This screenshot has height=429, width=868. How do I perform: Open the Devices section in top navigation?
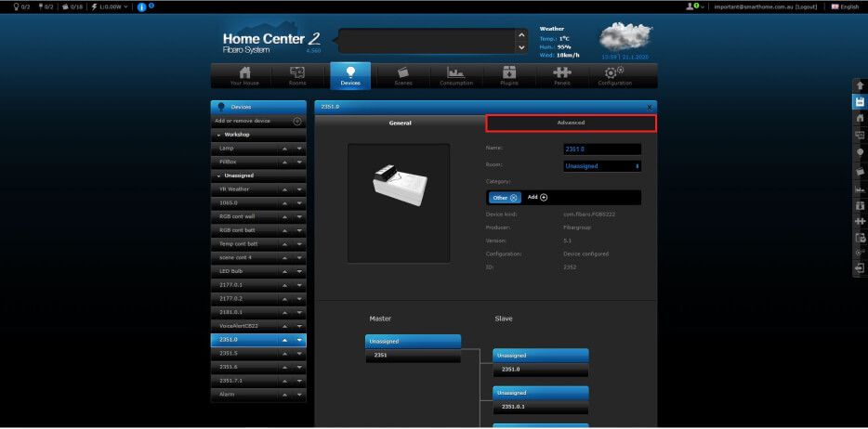pyautogui.click(x=350, y=76)
